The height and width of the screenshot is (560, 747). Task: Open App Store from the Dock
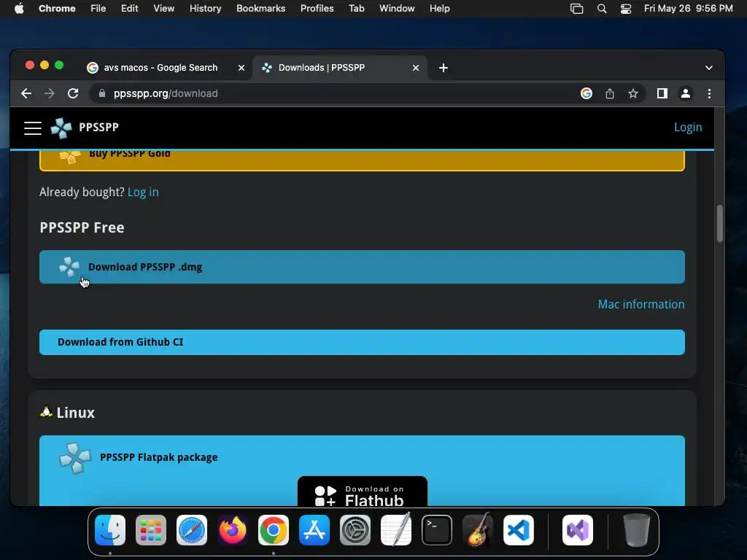[314, 530]
